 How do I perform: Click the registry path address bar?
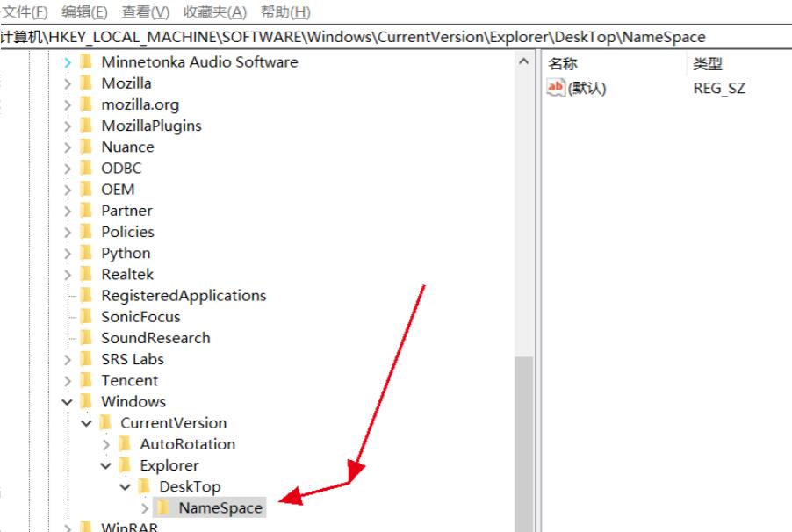click(396, 37)
